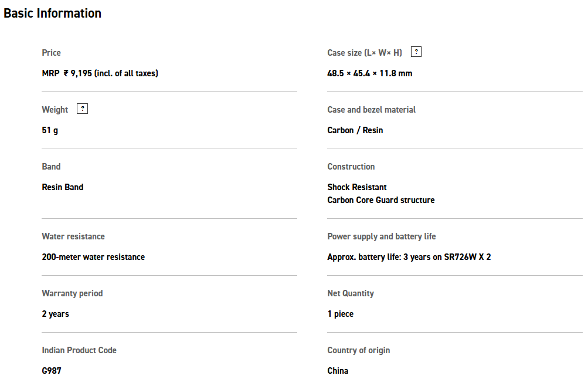Select the Shock Resistant text
The width and height of the screenshot is (588, 389).
pos(357,187)
